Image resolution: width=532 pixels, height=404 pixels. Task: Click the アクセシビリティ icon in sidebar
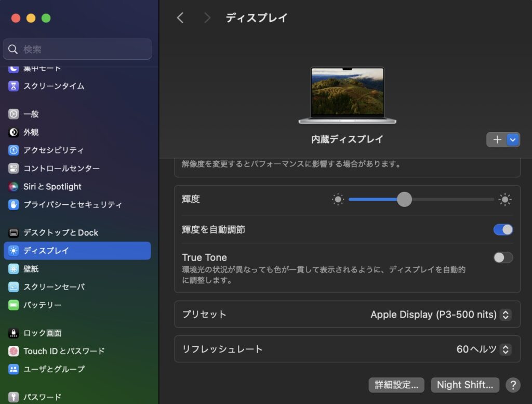click(14, 150)
